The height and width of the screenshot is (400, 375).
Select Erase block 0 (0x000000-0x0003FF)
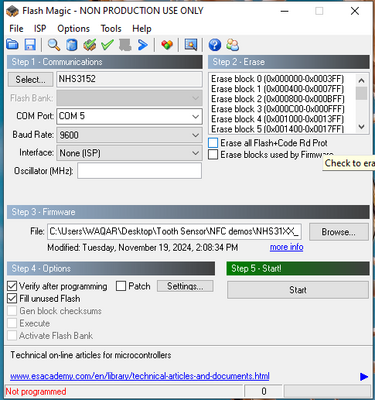pyautogui.click(x=277, y=79)
